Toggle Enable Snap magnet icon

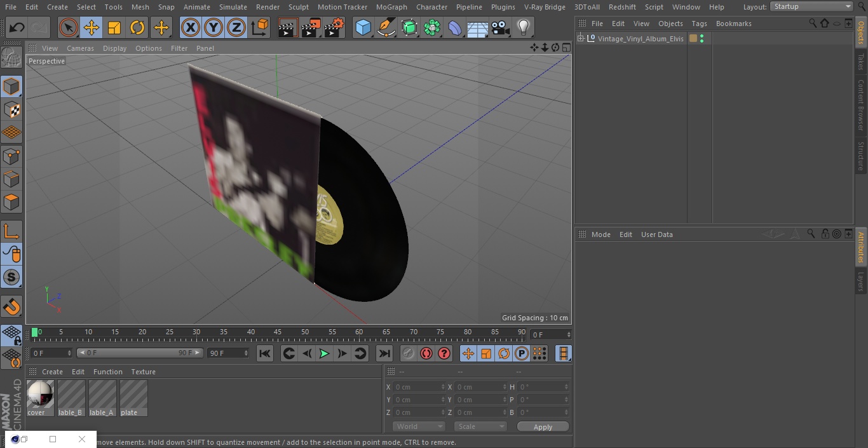pos(11,308)
